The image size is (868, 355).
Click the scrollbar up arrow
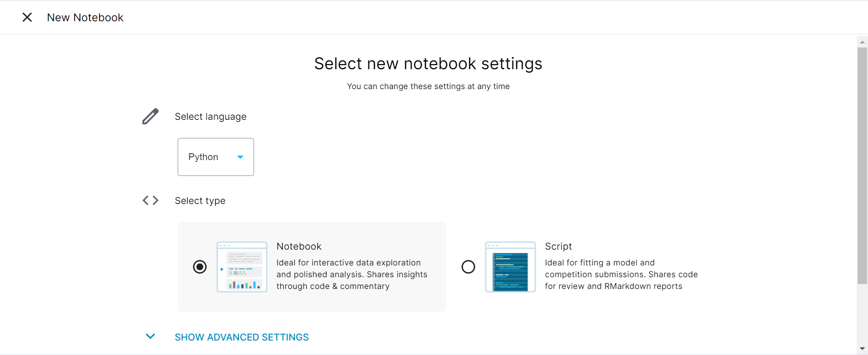pos(862,42)
